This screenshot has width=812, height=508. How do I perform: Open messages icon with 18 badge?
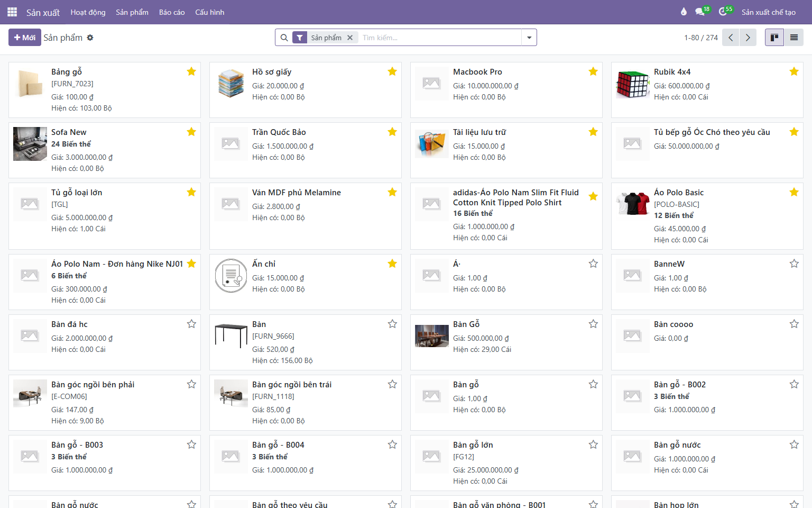click(x=702, y=11)
